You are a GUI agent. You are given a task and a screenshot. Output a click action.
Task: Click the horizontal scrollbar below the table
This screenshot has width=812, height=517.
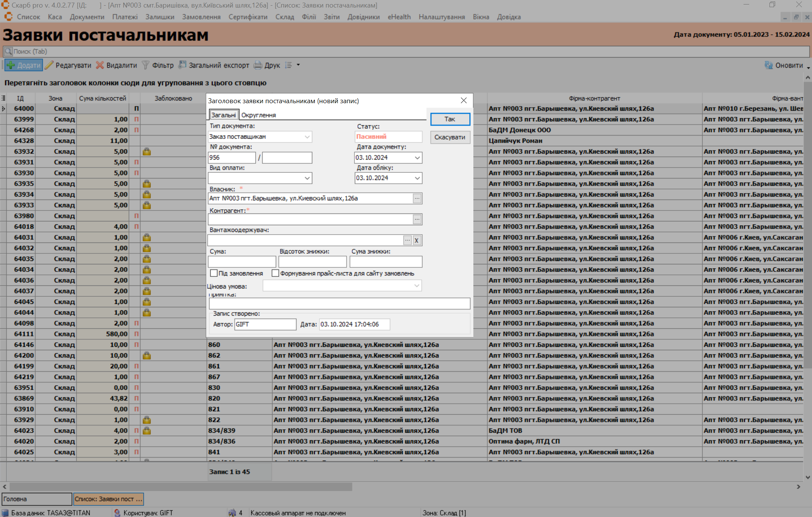[x=181, y=486]
